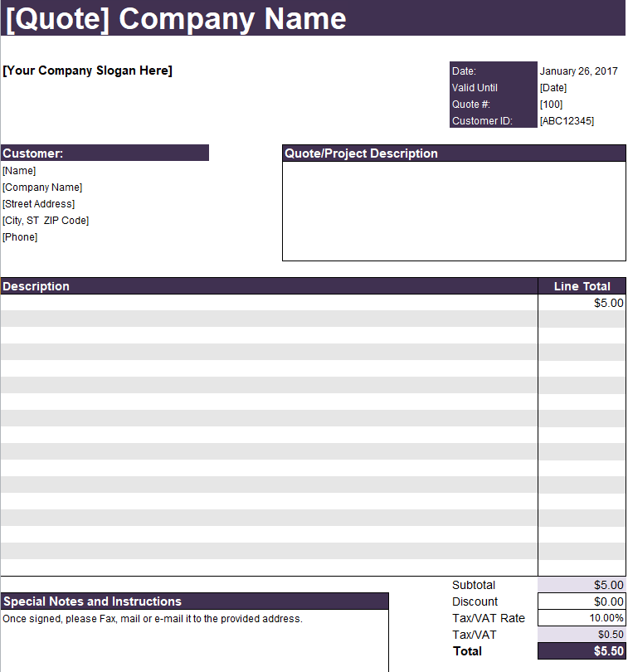Screen dimensions: 628x672
Task: Select the [Quote] Company Name title cell
Action: [x=313, y=18]
